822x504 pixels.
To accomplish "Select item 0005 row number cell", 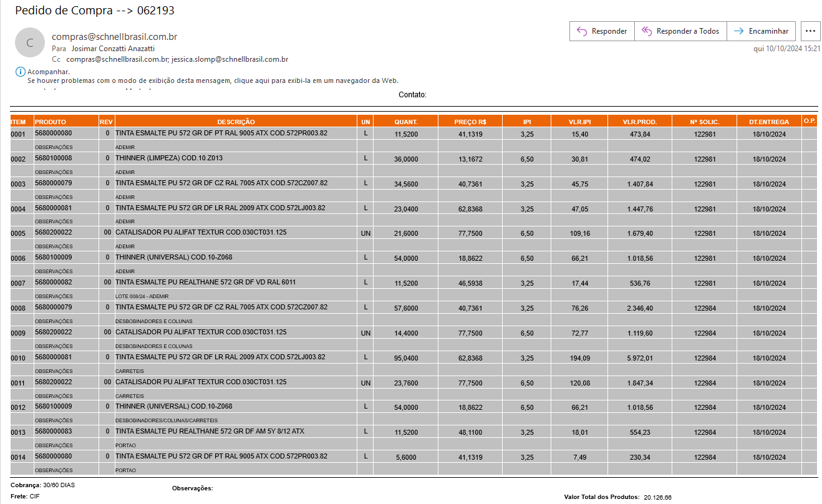I will (18, 233).
